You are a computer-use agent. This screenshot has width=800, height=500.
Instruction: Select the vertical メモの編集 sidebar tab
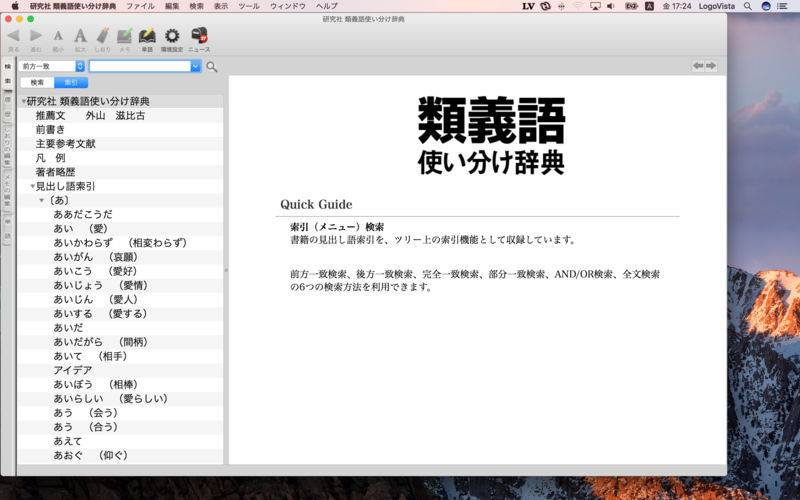coord(8,190)
